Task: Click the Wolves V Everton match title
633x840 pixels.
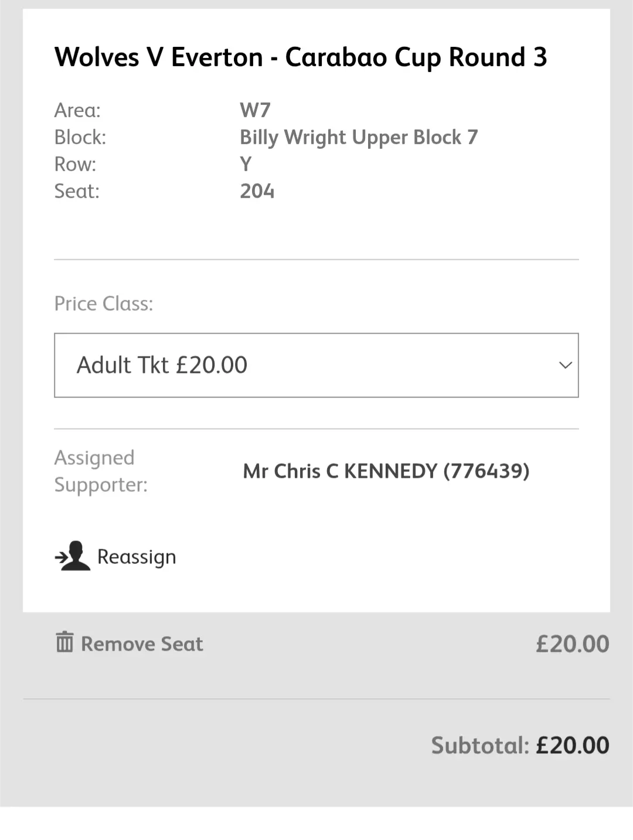Action: coord(300,57)
